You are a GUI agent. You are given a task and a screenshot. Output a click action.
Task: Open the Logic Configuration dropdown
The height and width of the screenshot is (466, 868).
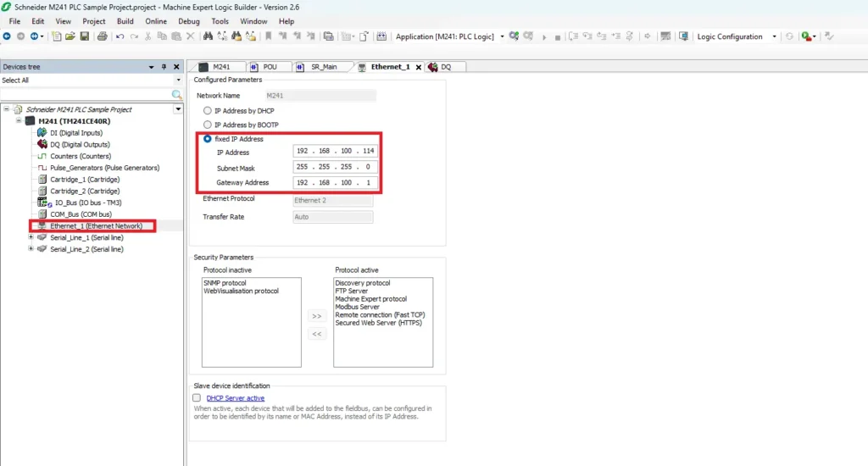[774, 36]
